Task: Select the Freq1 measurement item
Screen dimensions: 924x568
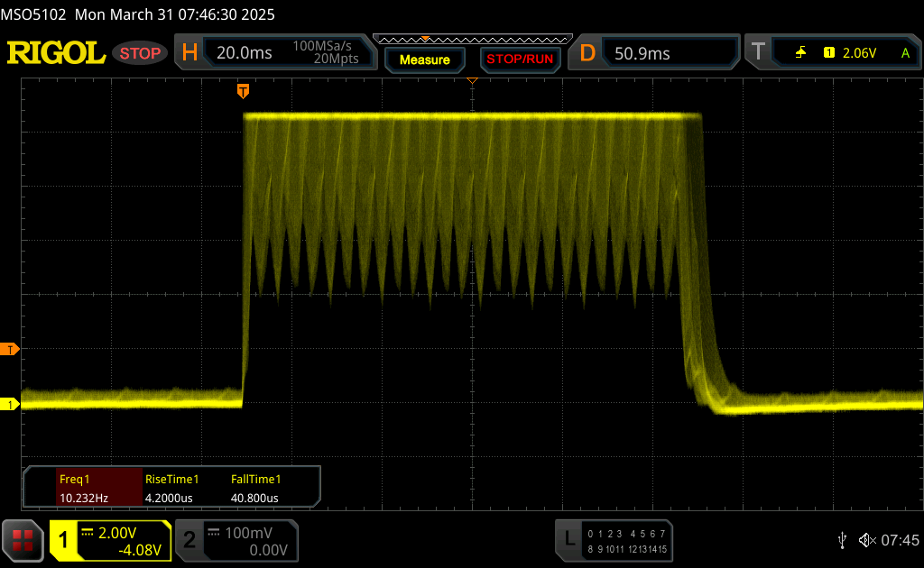Action: [74, 479]
